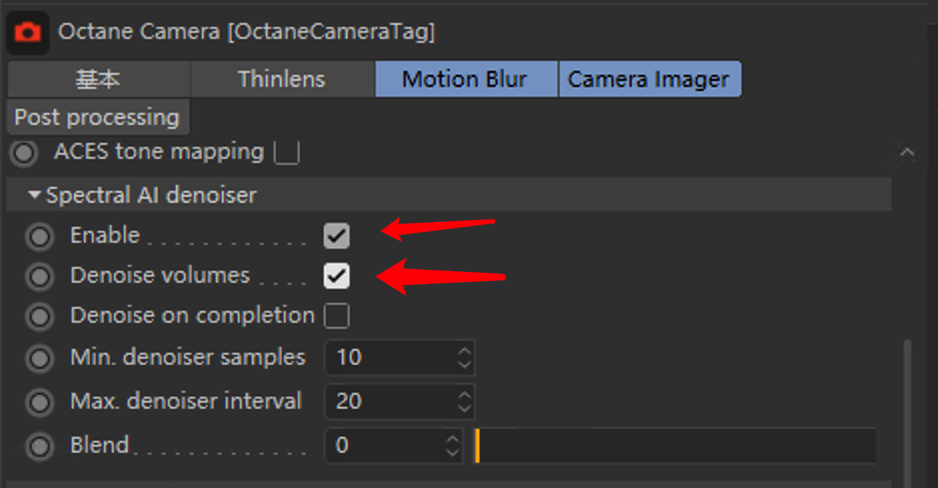Select the Post processing tab

click(x=98, y=117)
